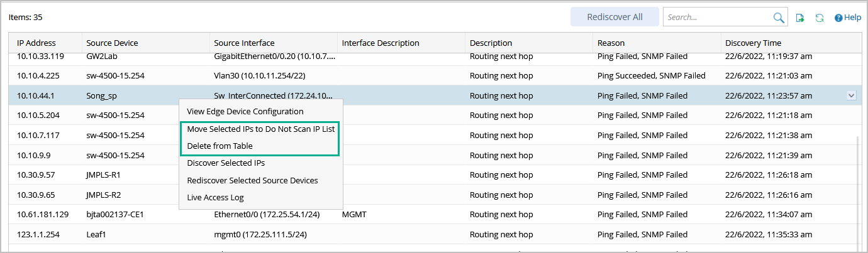Viewport: 868px width, 253px height.
Task: Sort by the IP Address column header
Action: point(36,43)
